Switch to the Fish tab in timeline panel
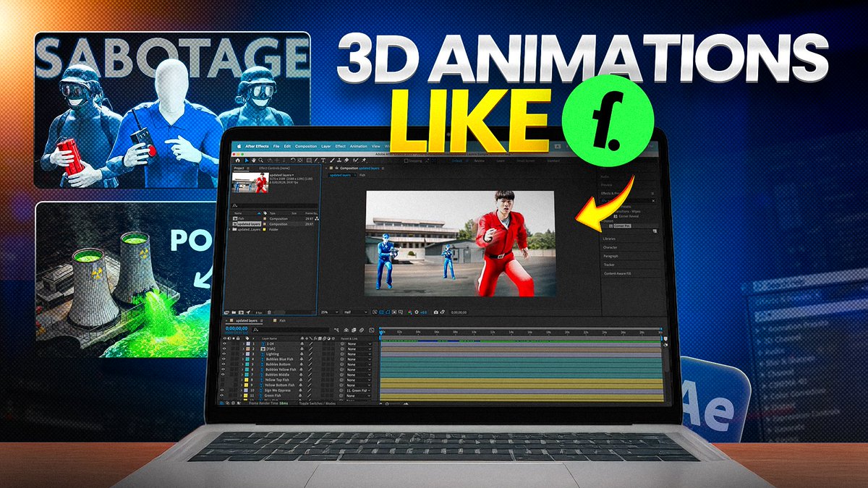This screenshot has height=488, width=868. point(282,321)
